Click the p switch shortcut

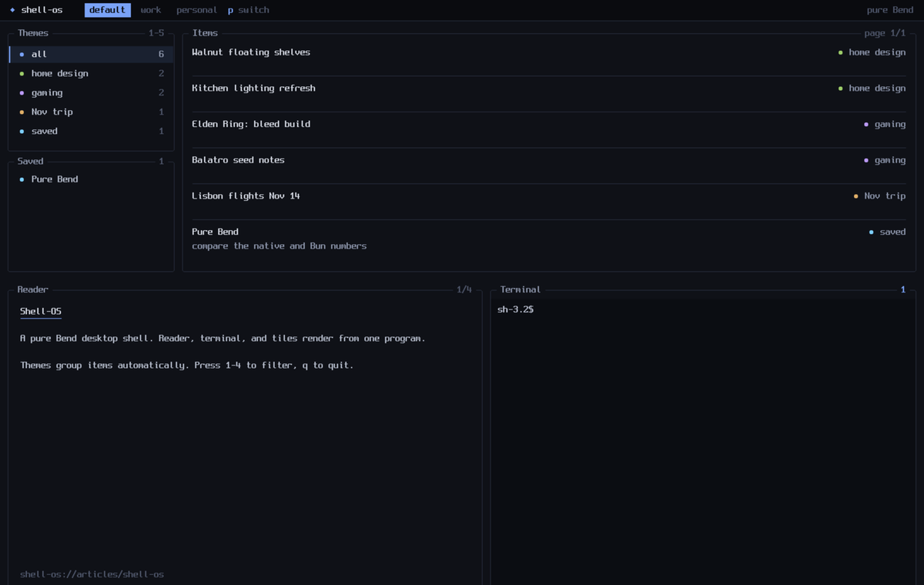pyautogui.click(x=249, y=10)
